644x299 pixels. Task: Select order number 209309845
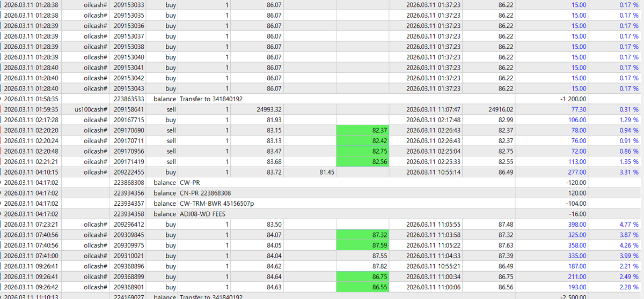click(x=129, y=235)
